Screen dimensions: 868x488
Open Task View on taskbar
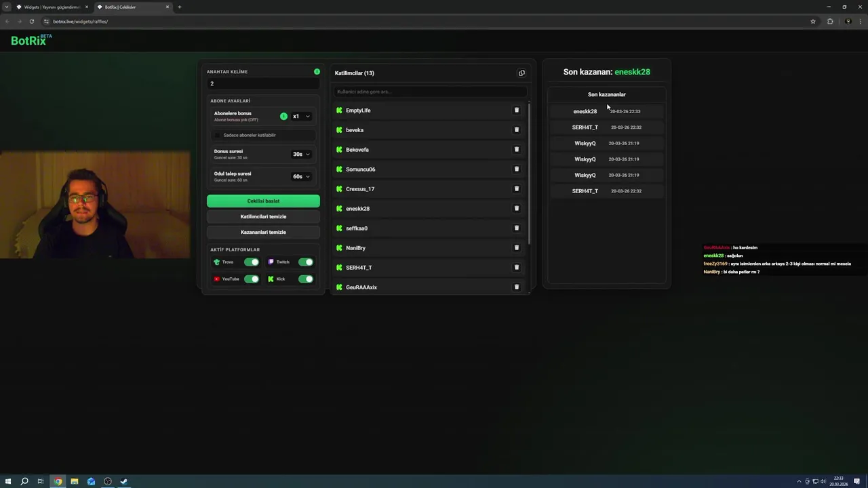point(41,481)
